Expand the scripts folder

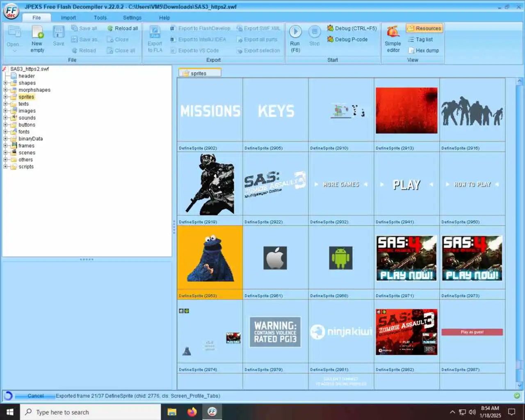5,167
